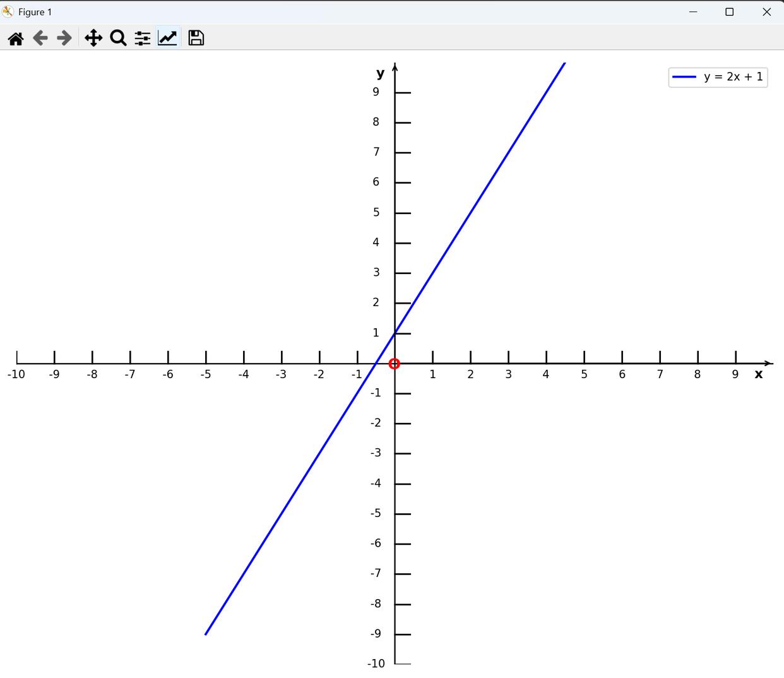The width and height of the screenshot is (784, 678).
Task: Click the -10 label on the x axis
Action: tap(16, 374)
